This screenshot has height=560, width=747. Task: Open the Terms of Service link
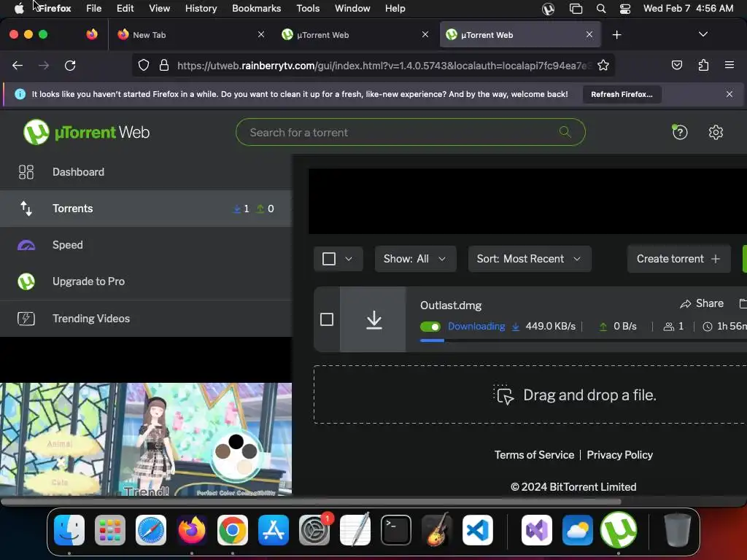pyautogui.click(x=534, y=455)
